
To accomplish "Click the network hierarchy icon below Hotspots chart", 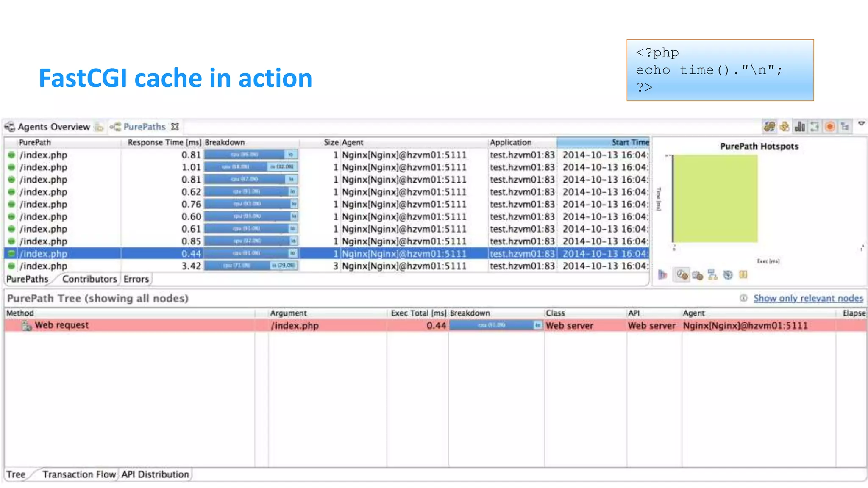I will (x=712, y=275).
